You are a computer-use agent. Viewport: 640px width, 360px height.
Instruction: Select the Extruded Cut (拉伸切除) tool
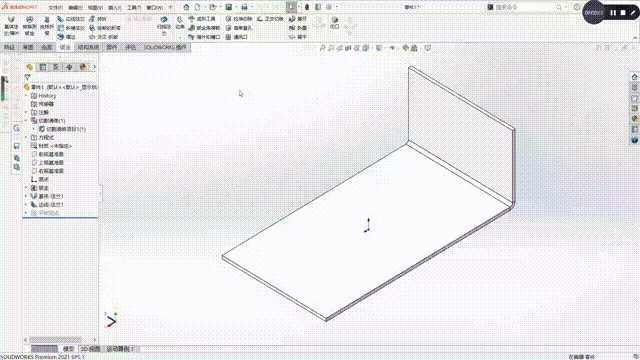coord(239,19)
